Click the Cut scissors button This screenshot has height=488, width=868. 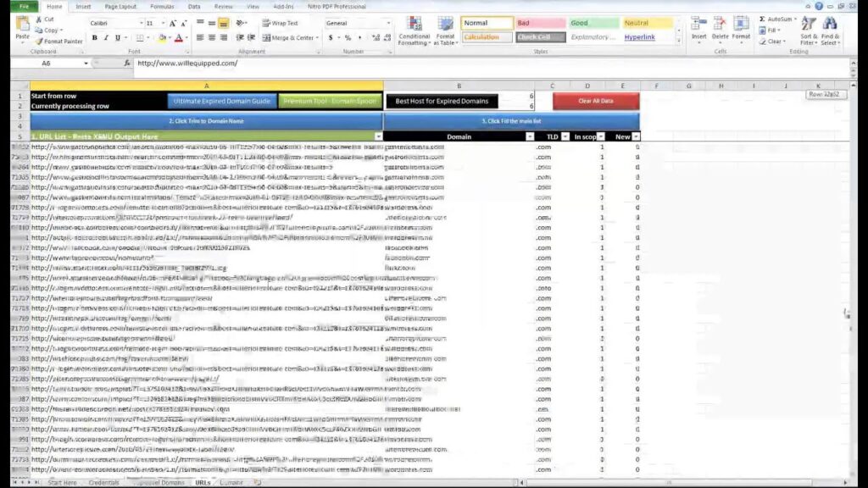45,19
